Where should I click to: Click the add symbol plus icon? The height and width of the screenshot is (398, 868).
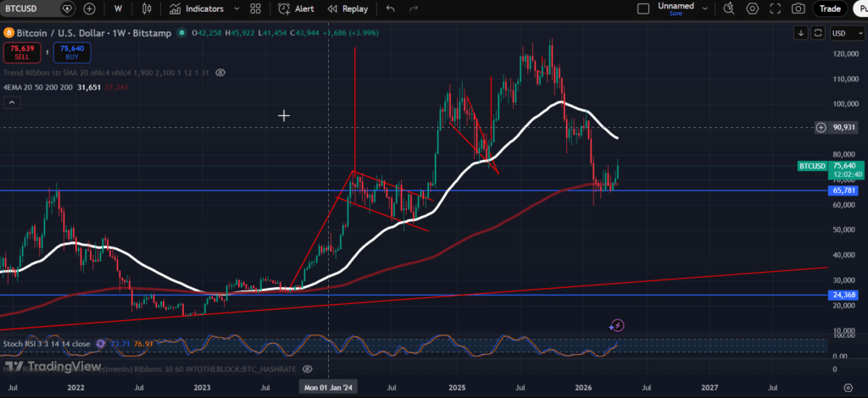click(90, 8)
